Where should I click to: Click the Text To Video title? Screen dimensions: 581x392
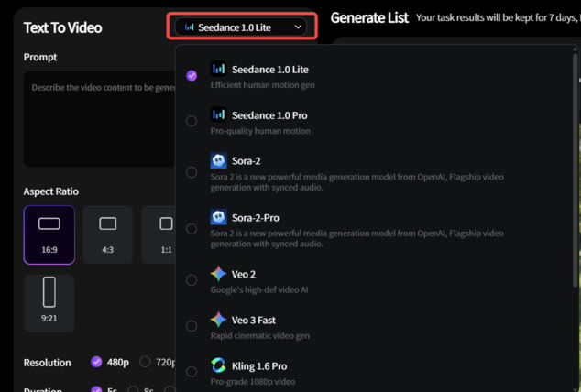(x=62, y=27)
